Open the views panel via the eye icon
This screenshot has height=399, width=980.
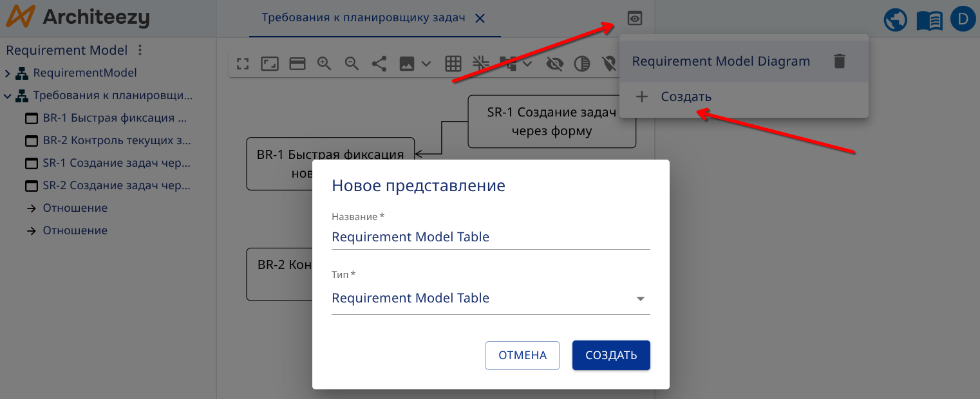634,18
